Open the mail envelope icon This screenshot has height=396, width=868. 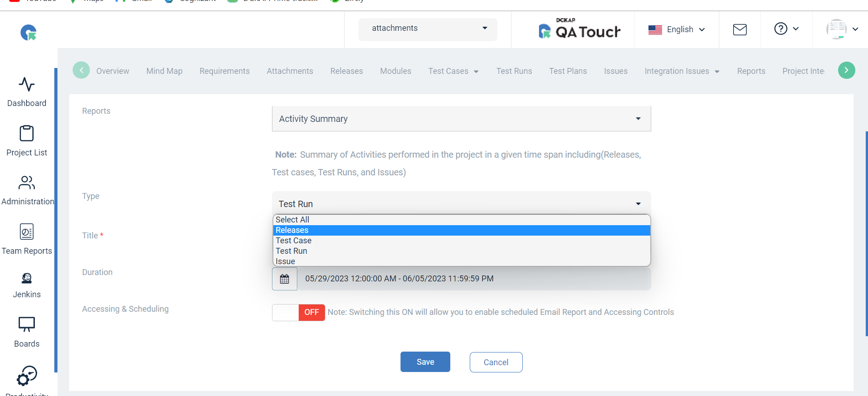(x=740, y=30)
